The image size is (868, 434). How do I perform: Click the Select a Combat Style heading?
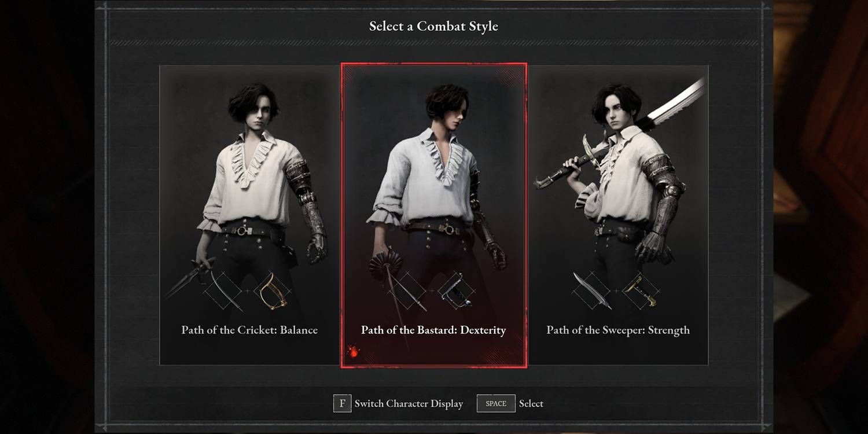pyautogui.click(x=433, y=27)
